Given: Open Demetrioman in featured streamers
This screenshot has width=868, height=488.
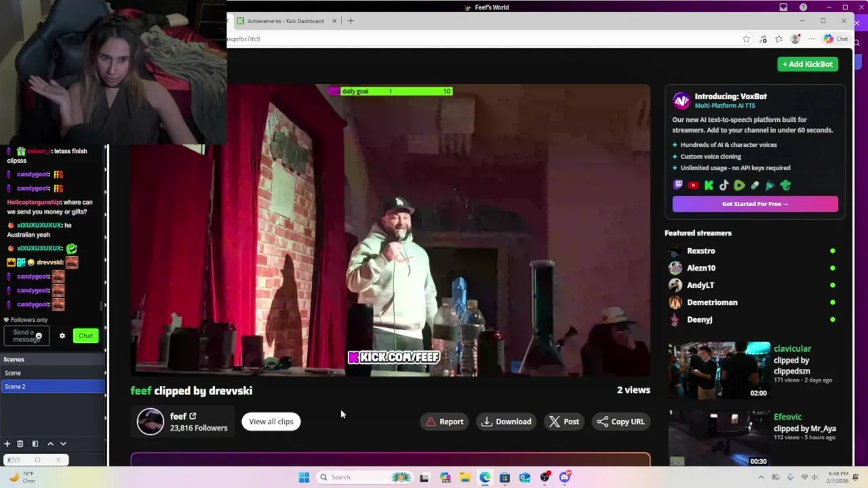Looking at the screenshot, I should point(712,302).
